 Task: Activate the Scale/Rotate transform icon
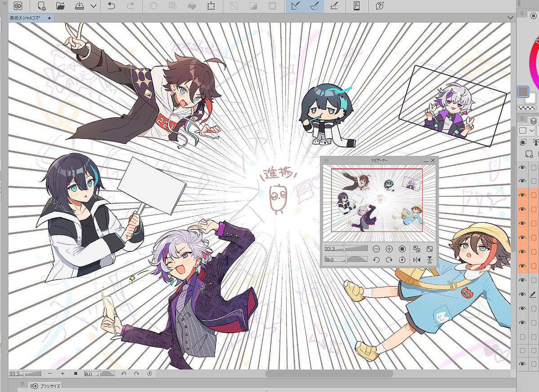pyautogui.click(x=211, y=6)
